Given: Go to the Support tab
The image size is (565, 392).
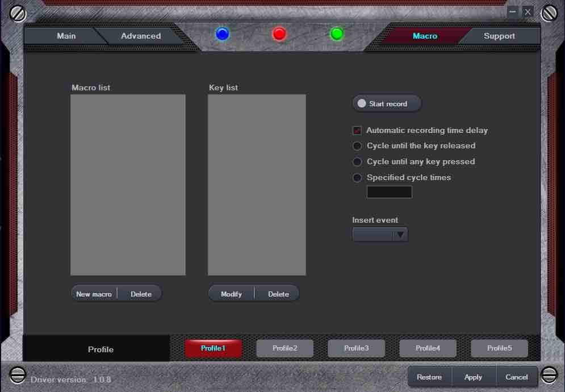Looking at the screenshot, I should (499, 36).
